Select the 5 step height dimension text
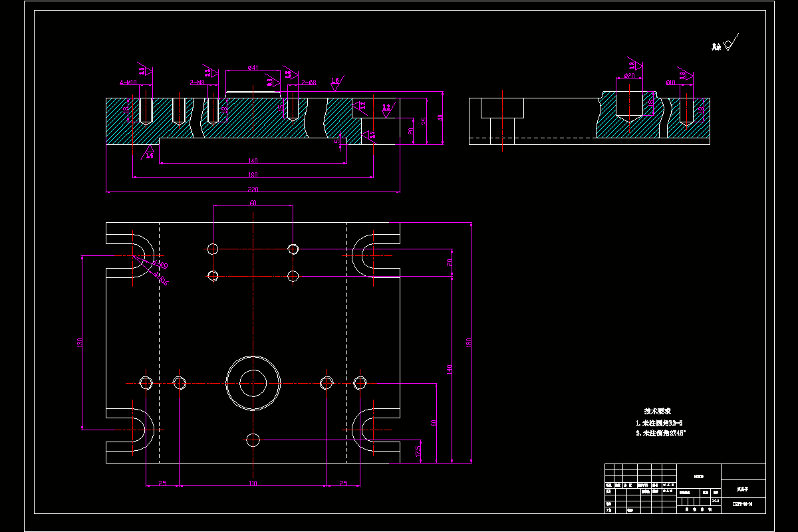This screenshot has height=532, width=798. pyautogui.click(x=336, y=141)
